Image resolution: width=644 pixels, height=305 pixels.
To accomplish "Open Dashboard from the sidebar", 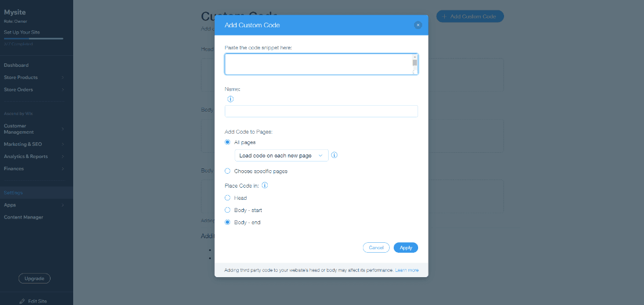I will (16, 65).
